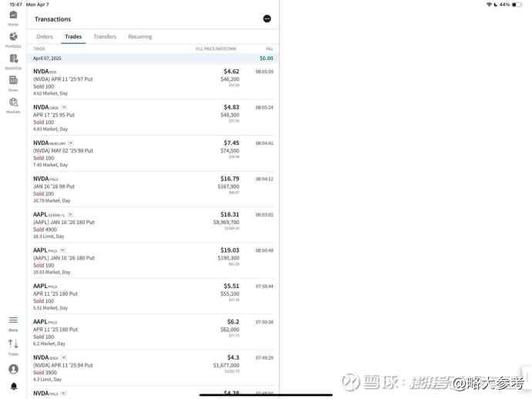Open the account profile icon
The width and height of the screenshot is (532, 399).
(14, 369)
